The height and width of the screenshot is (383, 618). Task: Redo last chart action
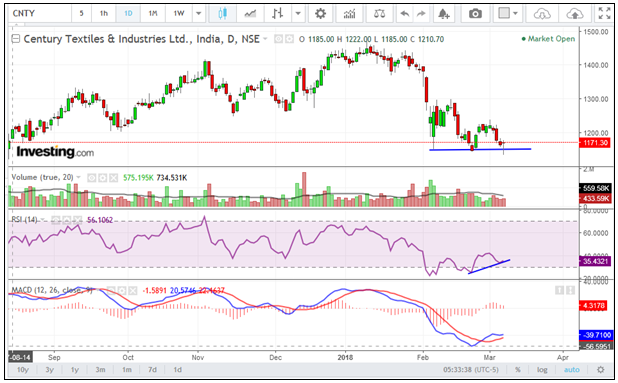pos(421,14)
